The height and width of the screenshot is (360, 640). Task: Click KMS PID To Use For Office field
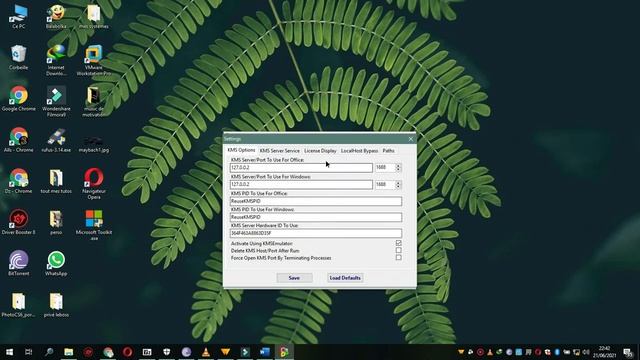tap(316, 201)
